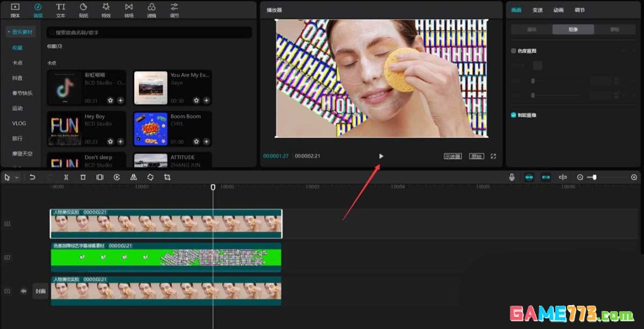
Task: Enable the 色度抠图 chroma key checkbox
Action: pyautogui.click(x=513, y=51)
